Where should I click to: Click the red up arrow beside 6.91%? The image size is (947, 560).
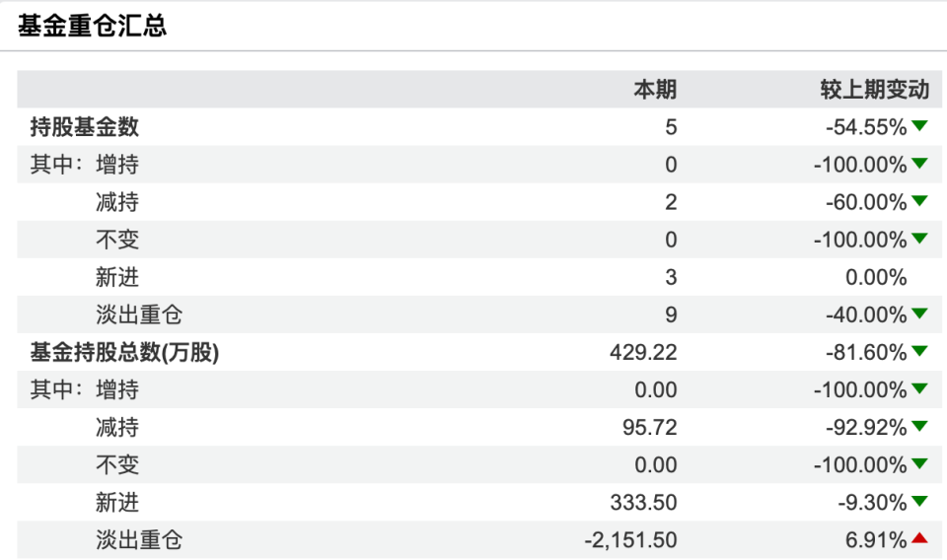(x=919, y=538)
